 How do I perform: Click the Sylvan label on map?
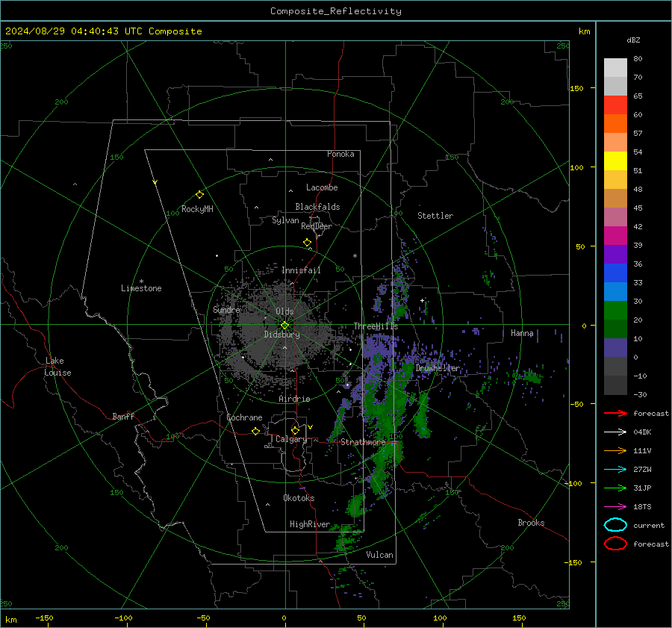tap(285, 220)
